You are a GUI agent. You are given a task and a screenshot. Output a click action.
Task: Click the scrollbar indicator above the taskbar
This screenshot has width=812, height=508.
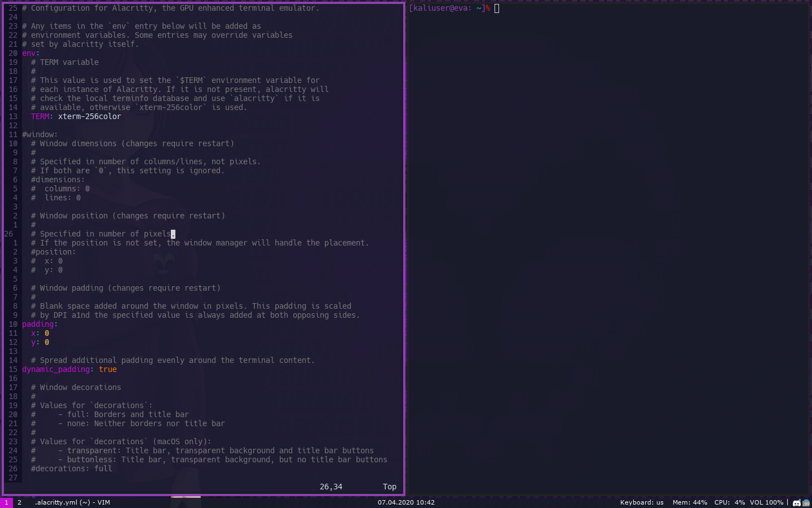(185, 497)
